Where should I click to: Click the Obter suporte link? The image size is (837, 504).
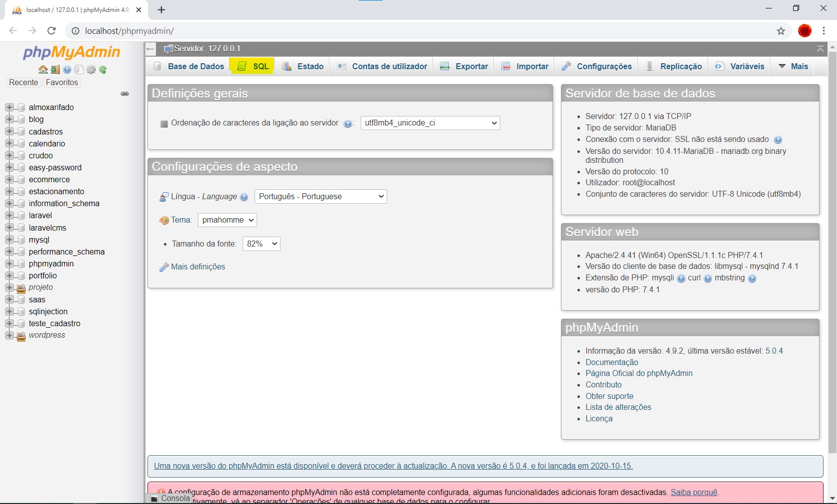(609, 396)
